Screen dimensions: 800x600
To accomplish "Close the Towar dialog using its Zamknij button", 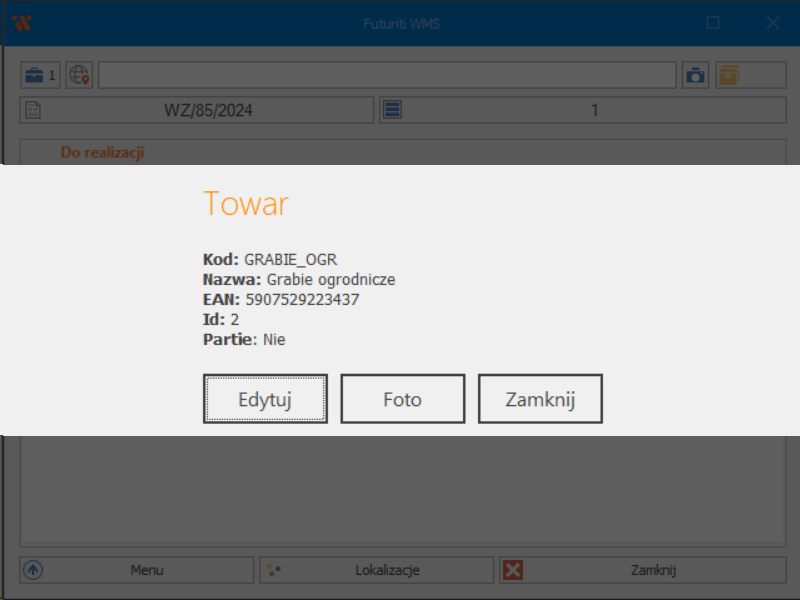I will tap(540, 399).
